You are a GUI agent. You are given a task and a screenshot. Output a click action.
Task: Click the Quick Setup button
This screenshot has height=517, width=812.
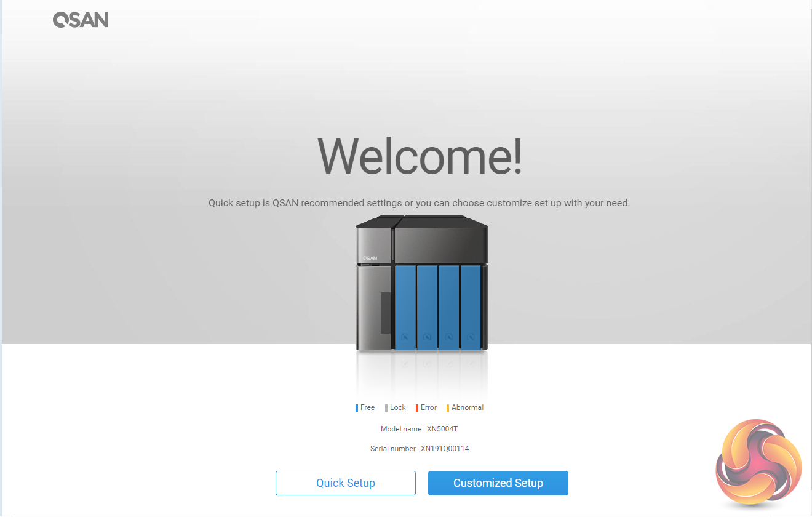click(346, 483)
